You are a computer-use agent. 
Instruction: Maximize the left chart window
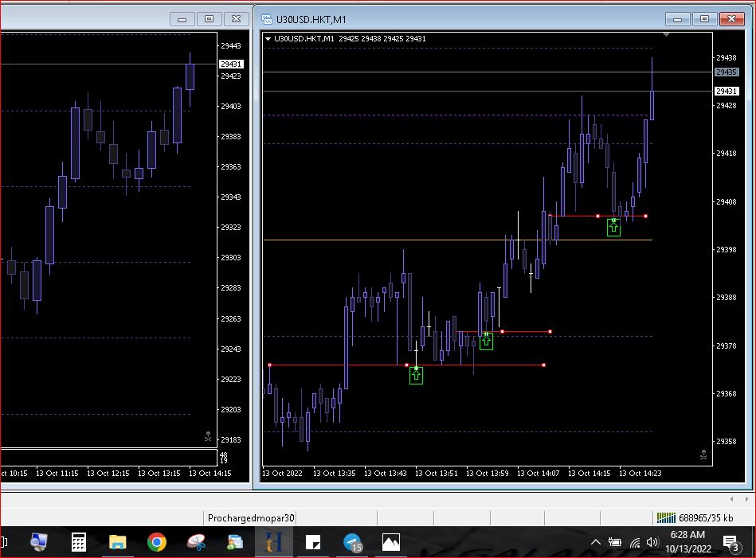pos(209,19)
